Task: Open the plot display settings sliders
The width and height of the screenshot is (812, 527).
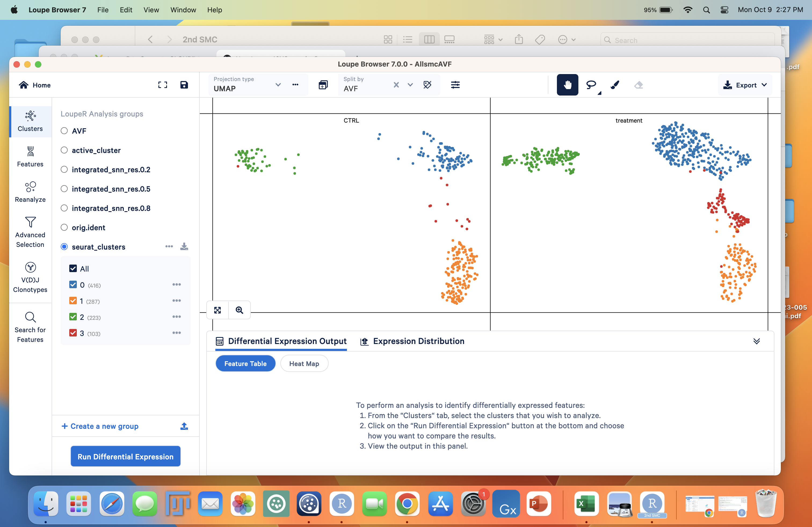Action: coord(455,85)
